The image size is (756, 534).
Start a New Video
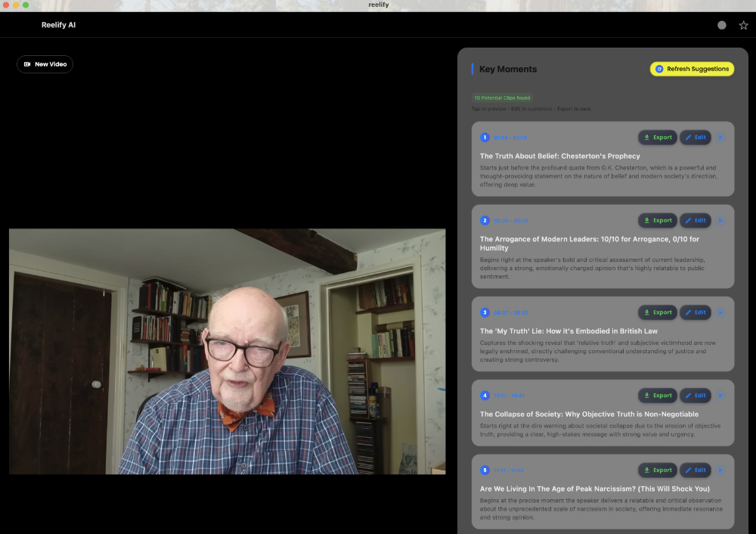coord(45,64)
